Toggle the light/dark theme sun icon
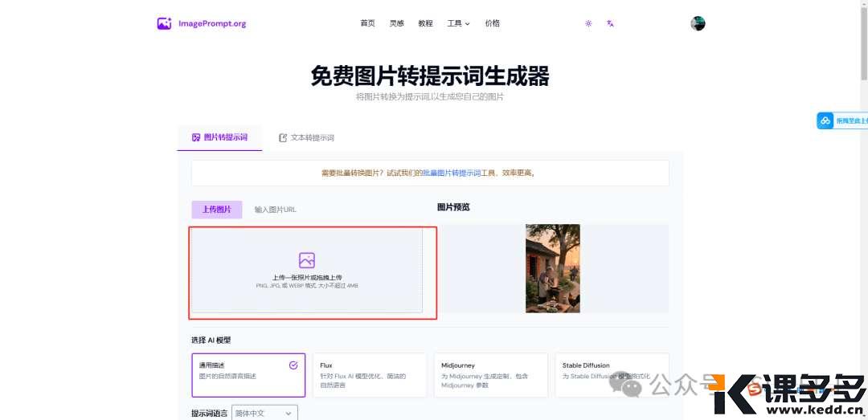868x420 pixels. (x=588, y=24)
